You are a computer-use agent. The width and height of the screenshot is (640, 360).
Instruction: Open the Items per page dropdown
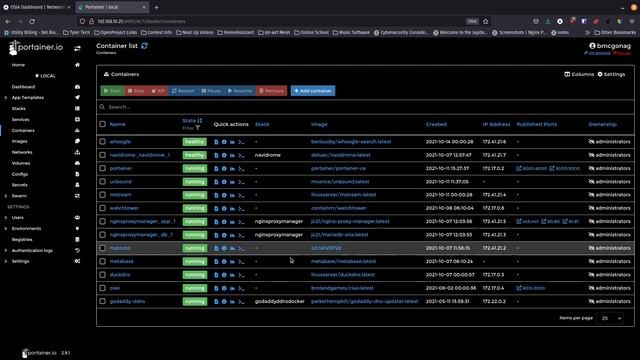click(x=611, y=318)
